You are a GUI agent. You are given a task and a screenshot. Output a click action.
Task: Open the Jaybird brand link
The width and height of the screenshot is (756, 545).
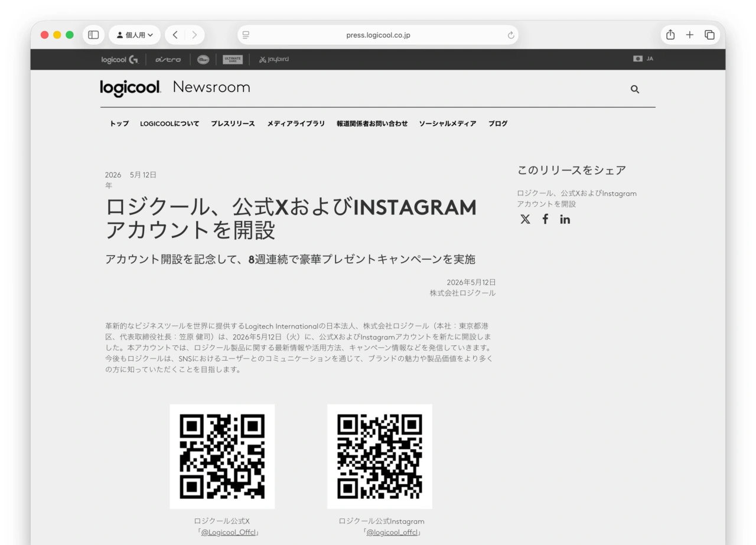(x=274, y=59)
